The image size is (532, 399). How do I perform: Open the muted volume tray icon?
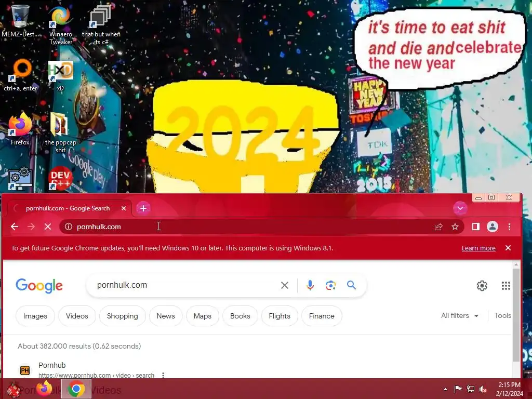point(483,389)
